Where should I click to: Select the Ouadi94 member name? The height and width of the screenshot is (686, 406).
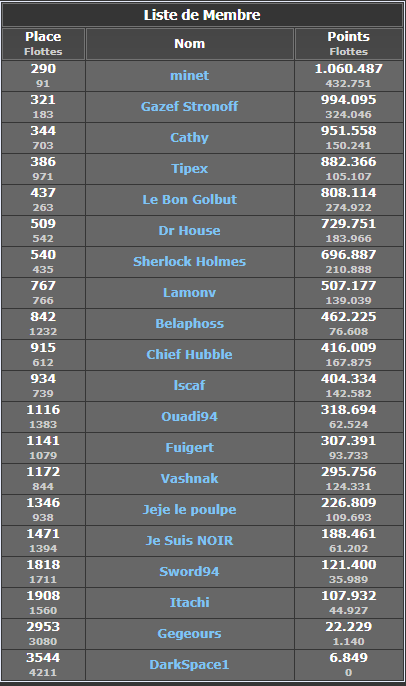coord(189,416)
